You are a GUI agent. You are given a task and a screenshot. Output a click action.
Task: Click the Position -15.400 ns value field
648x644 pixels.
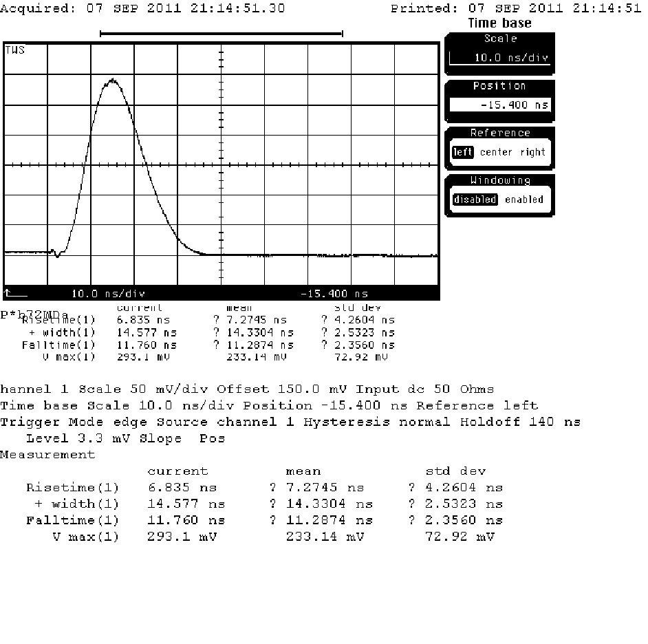tap(499, 105)
